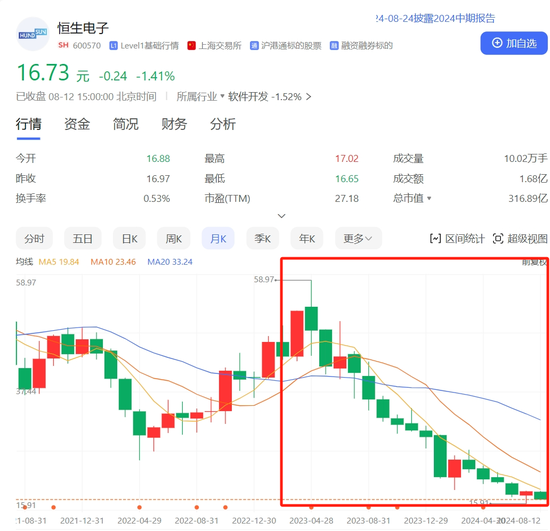Click the 均线 moving-average label
550x531 pixels.
coord(25,262)
